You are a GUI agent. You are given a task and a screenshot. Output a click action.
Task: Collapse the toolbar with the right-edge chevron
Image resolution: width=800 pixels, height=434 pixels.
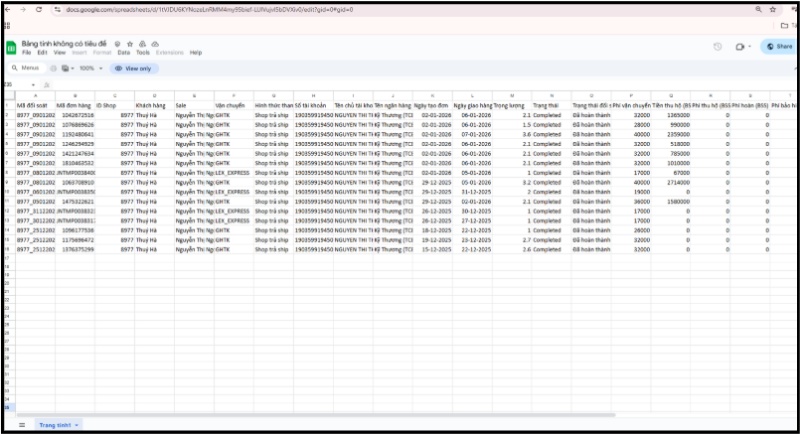coord(796,68)
